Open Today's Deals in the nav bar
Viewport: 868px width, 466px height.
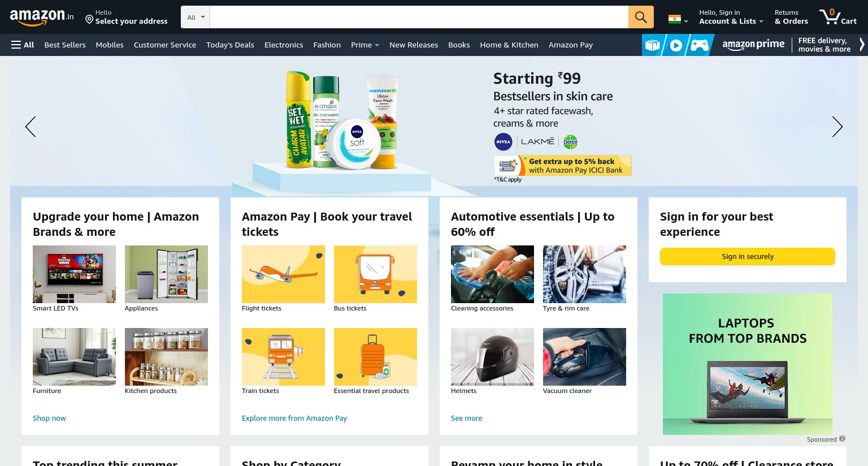pos(230,45)
